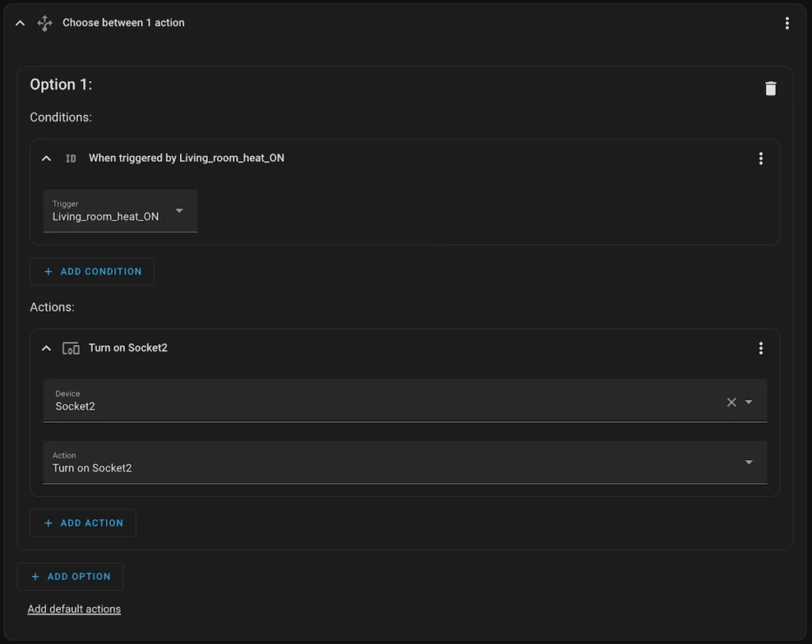Open the trigger condition's three-dot menu
The height and width of the screenshot is (644, 812).
click(760, 159)
